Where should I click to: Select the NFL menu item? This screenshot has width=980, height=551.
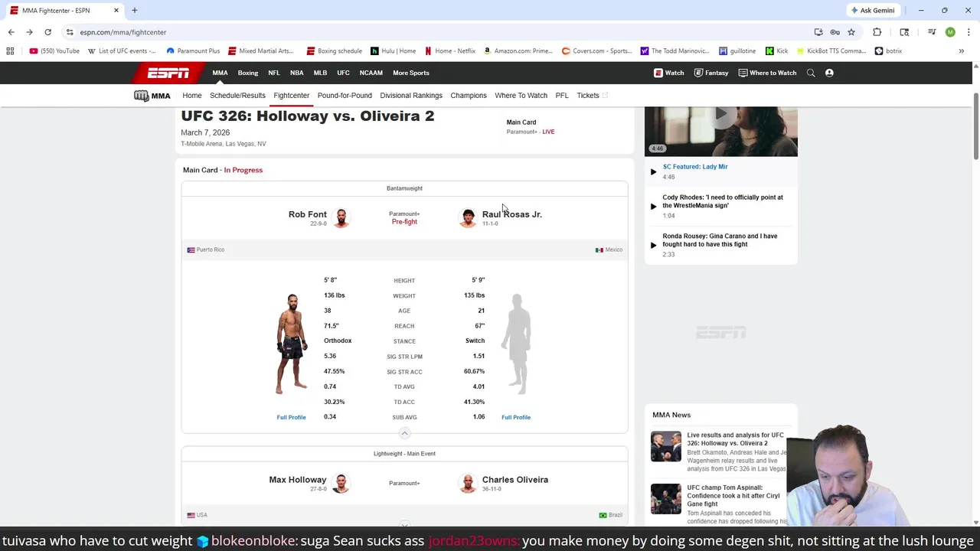[274, 73]
